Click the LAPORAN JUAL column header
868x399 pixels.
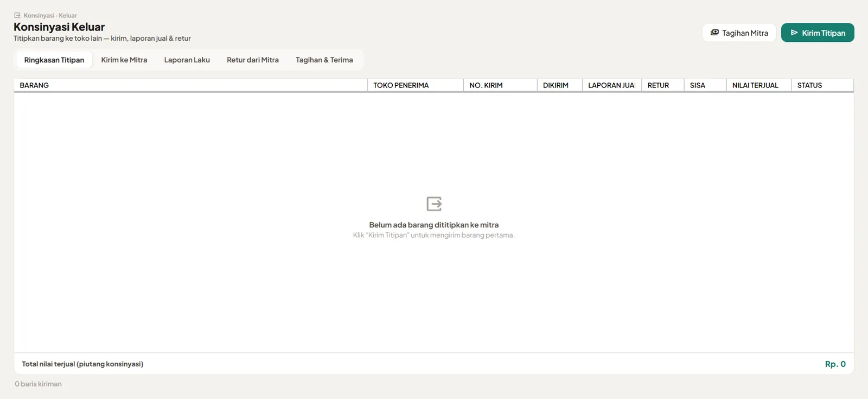[612, 85]
